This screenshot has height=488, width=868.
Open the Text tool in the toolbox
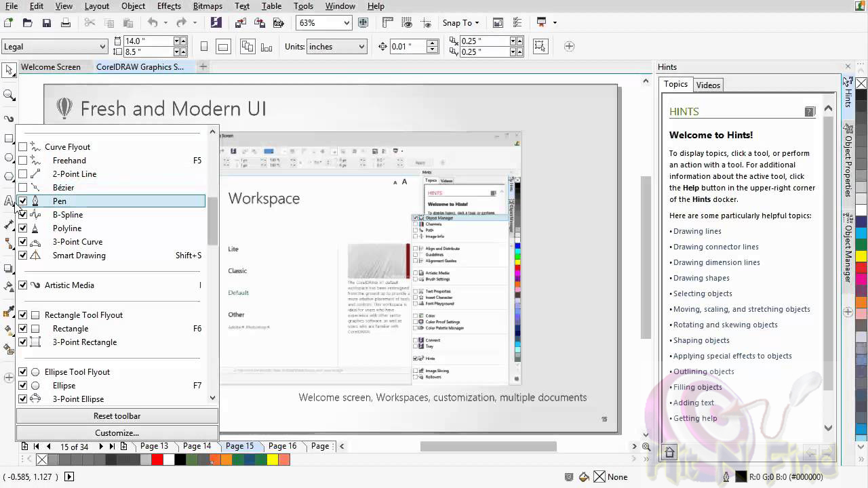pos(9,201)
